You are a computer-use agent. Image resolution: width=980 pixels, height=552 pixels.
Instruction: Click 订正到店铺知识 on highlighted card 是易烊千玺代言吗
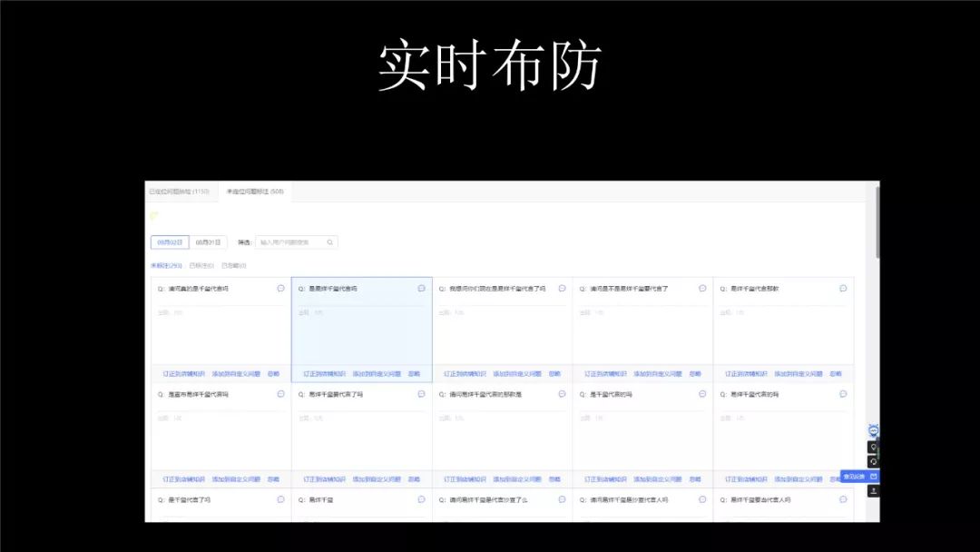[x=324, y=374]
